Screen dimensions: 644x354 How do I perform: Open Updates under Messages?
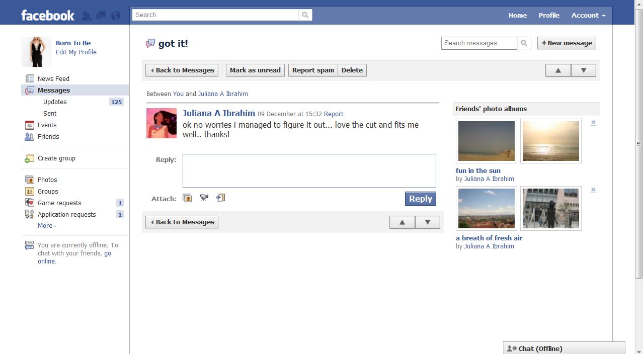tap(55, 102)
